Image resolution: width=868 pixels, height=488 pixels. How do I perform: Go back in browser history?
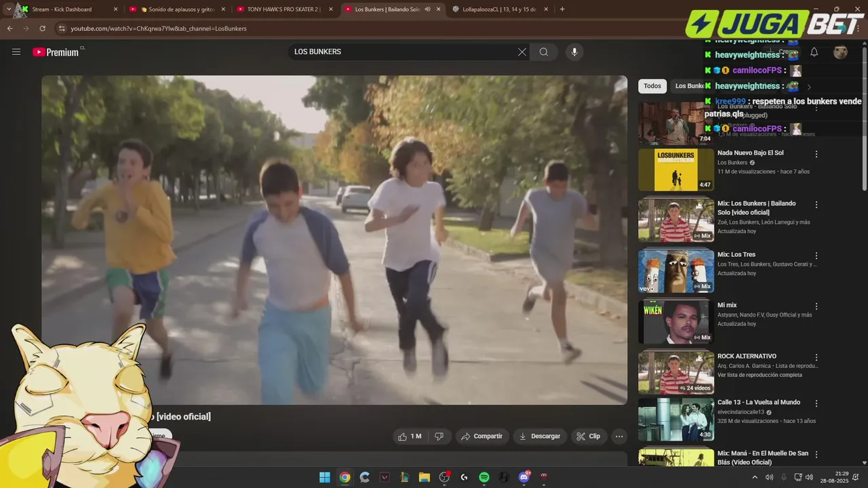pyautogui.click(x=9, y=28)
